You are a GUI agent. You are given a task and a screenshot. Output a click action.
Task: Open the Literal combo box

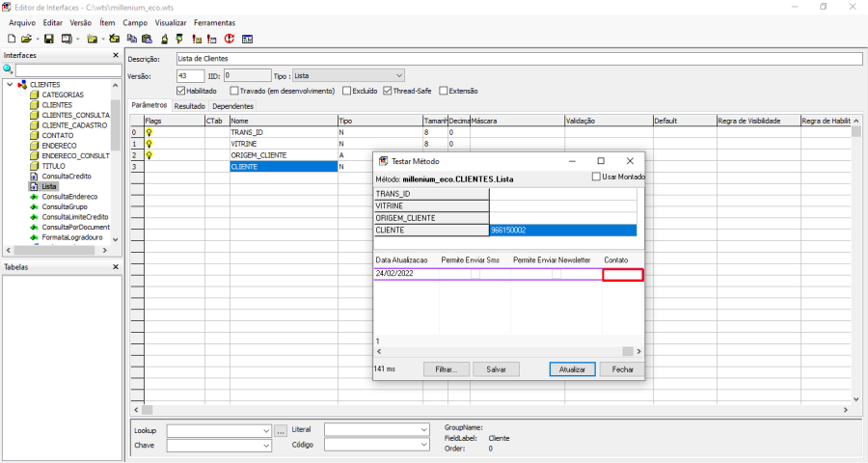point(377,430)
